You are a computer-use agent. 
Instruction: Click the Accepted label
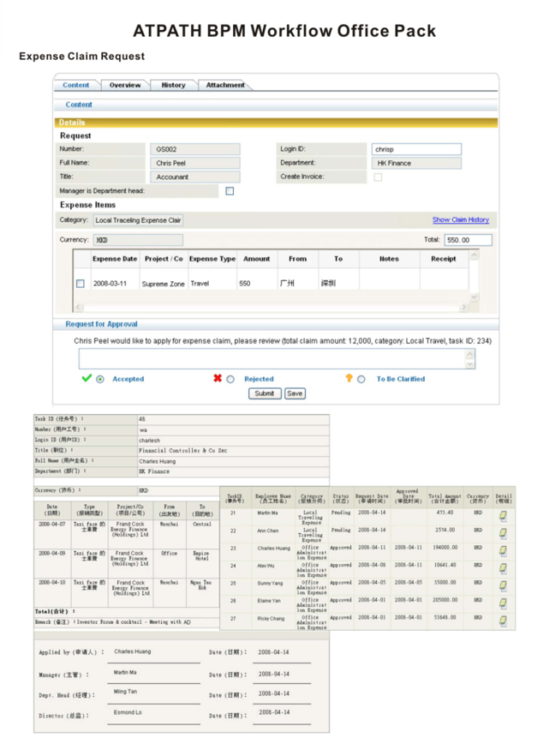(128, 379)
